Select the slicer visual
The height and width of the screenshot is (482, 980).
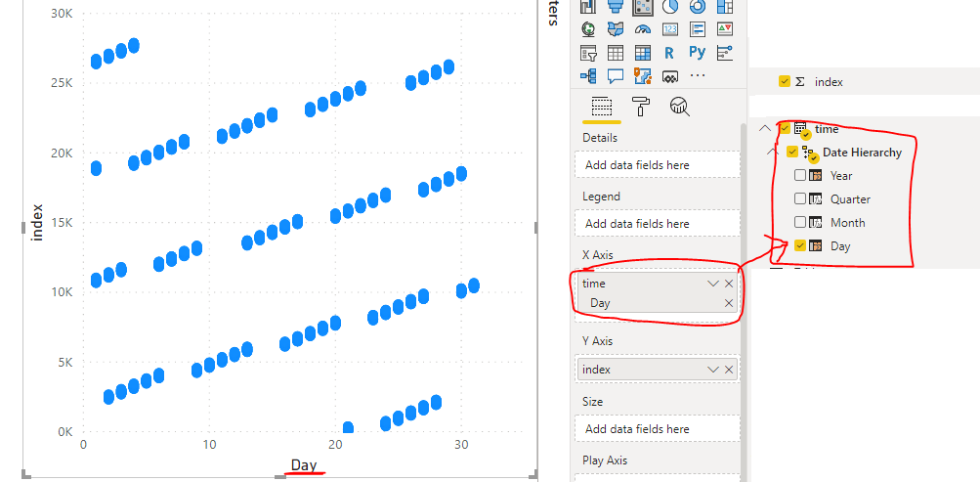pos(588,53)
